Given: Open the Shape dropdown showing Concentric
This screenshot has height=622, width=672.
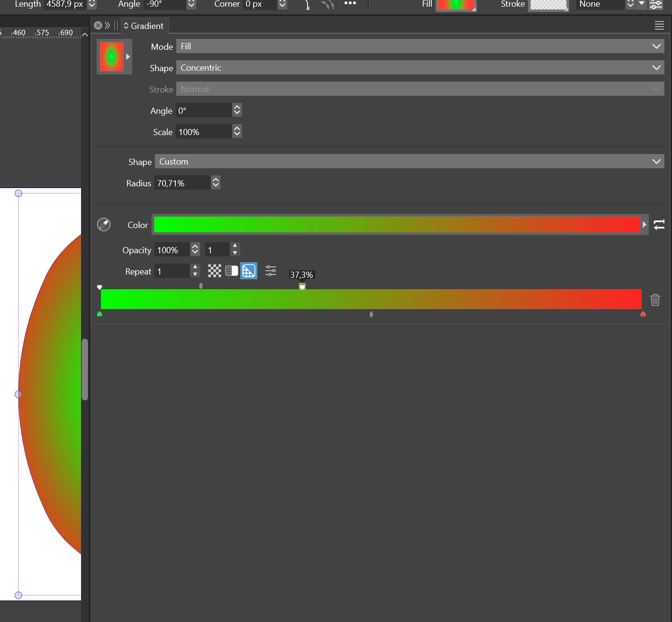Looking at the screenshot, I should click(x=420, y=68).
